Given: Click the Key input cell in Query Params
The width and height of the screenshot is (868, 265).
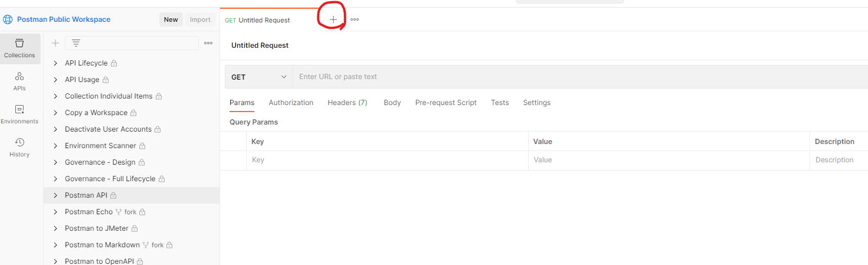Looking at the screenshot, I should [x=387, y=160].
